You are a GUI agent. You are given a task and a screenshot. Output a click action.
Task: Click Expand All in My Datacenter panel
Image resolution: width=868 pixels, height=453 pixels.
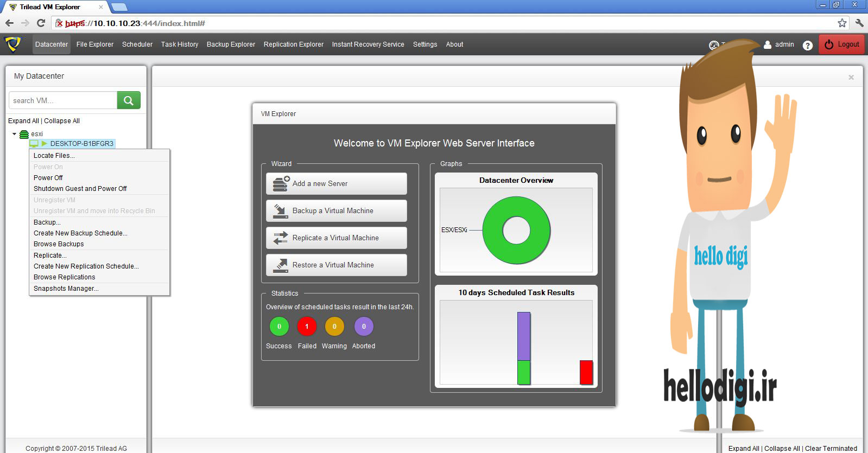(23, 121)
